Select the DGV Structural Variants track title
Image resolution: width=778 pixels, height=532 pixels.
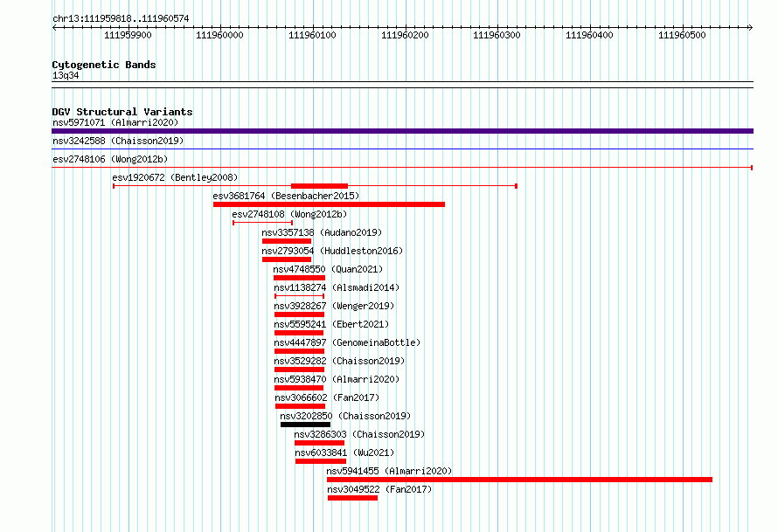coord(122,112)
